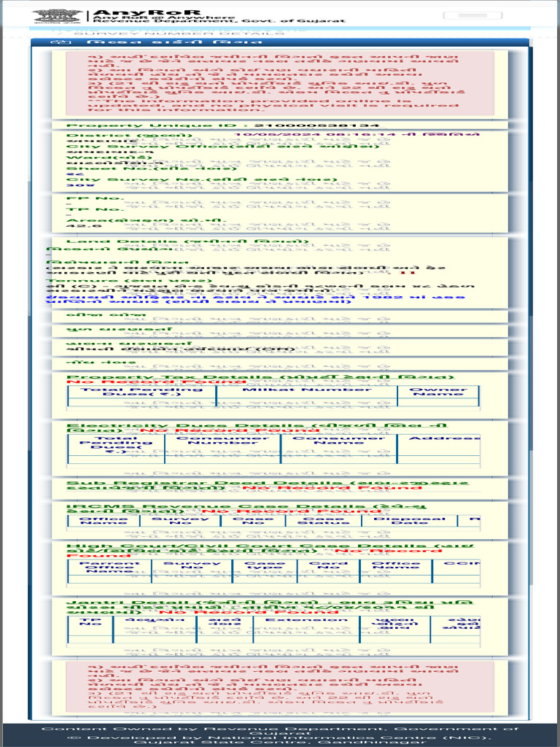Click the SURVEY NUMBER DETAILS breadcrumb
The width and height of the screenshot is (560, 747).
coord(179,34)
